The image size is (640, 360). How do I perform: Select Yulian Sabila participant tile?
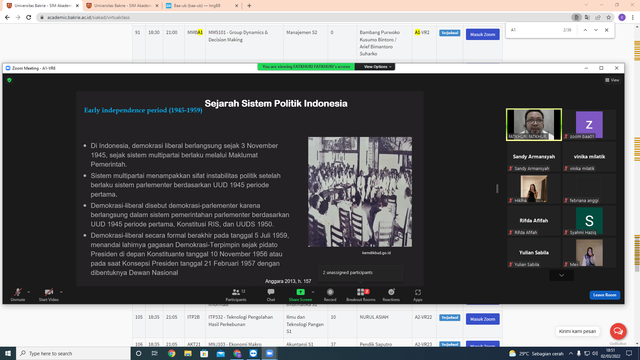coord(533,253)
